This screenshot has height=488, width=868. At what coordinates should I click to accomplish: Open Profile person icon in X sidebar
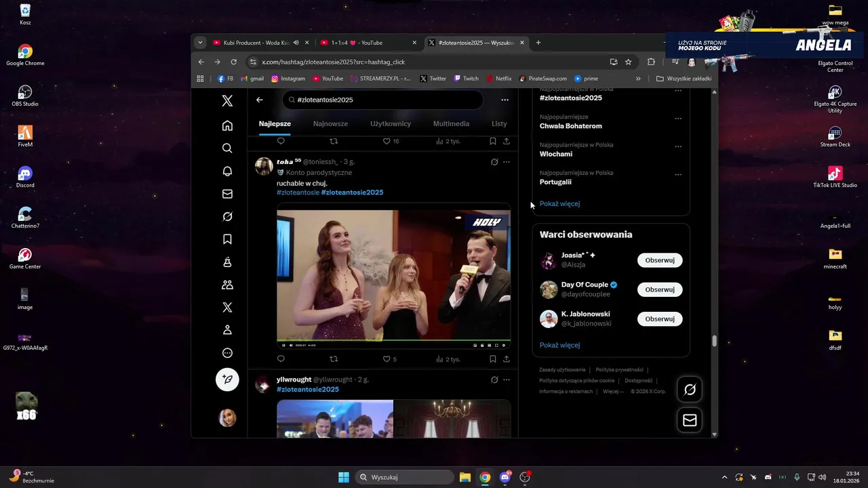pos(227,330)
